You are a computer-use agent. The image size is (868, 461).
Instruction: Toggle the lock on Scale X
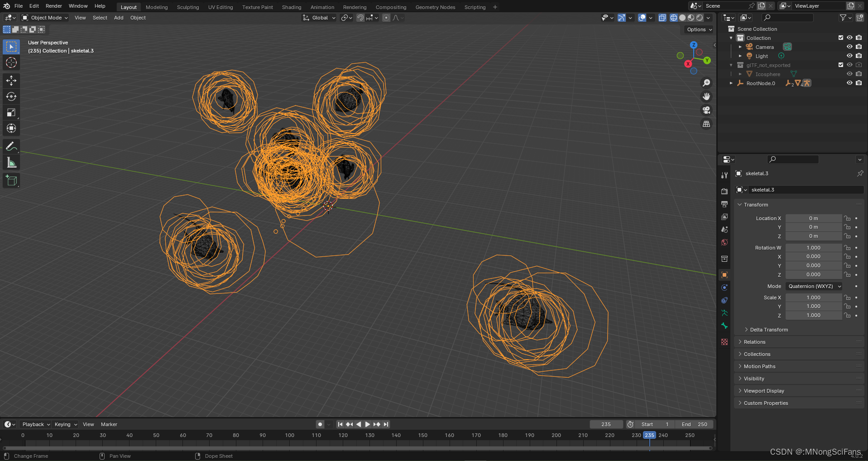pos(847,298)
